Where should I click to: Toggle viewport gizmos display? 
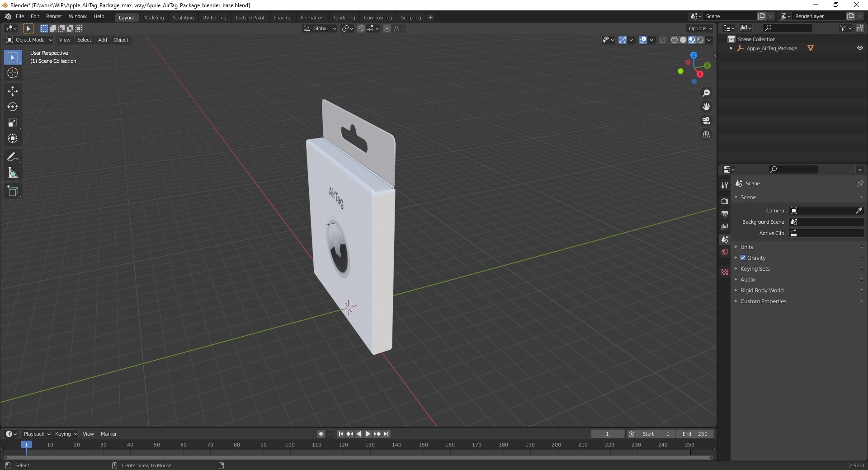[x=623, y=40]
